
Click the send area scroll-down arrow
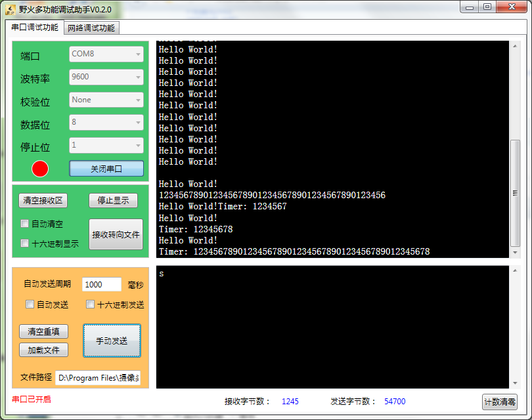[x=515, y=383]
